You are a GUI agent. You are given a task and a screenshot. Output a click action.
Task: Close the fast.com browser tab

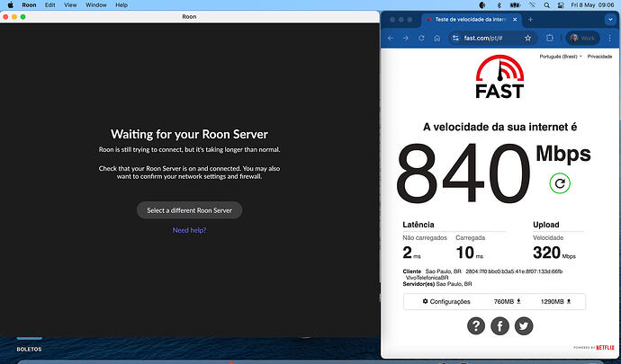click(515, 20)
